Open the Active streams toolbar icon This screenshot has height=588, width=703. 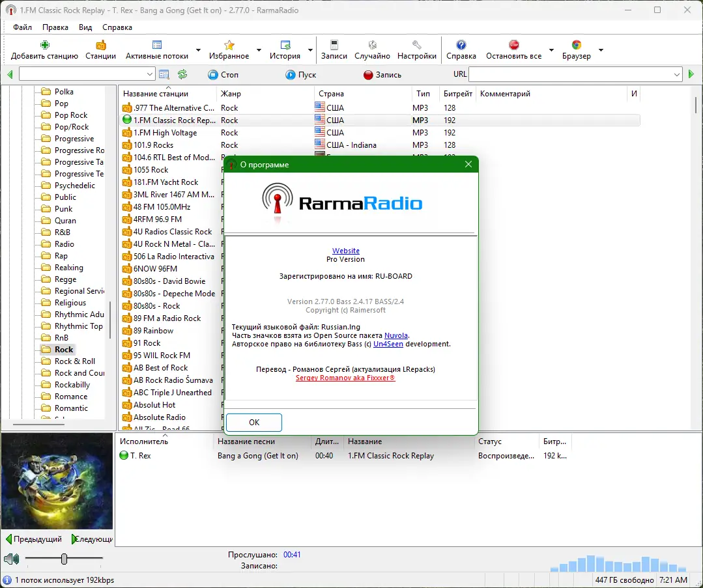coord(156,45)
